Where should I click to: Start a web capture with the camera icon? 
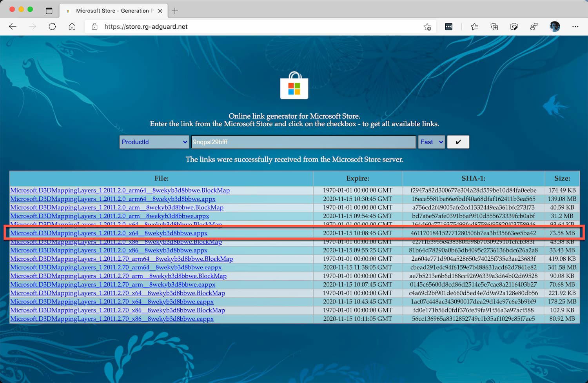point(514,27)
